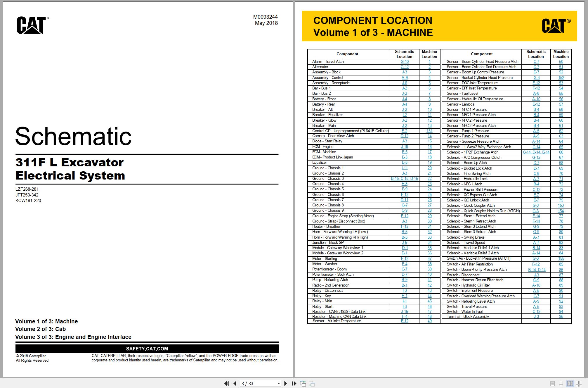Open machine location 18 for ECM - Product Link Japan
The height and width of the screenshot is (388, 588).
click(x=429, y=157)
